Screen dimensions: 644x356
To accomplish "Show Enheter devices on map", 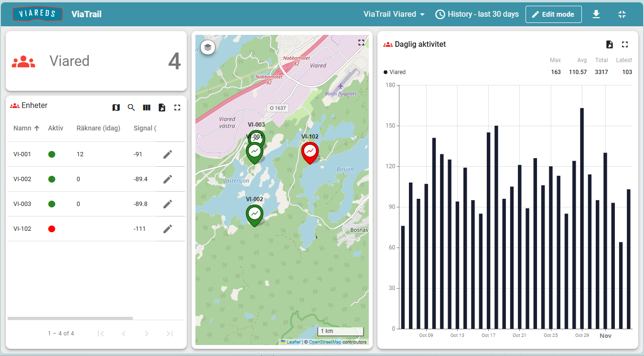I will tap(116, 108).
